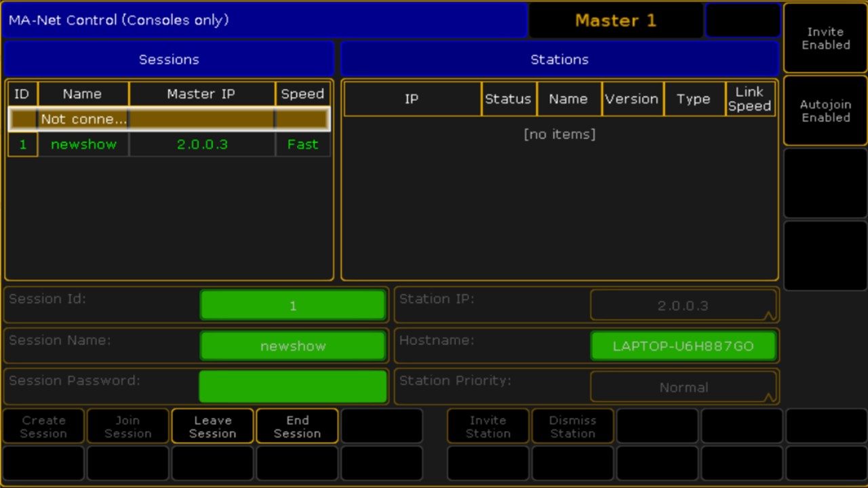868x488 pixels.
Task: Click the Create Session button
Action: coord(43,426)
